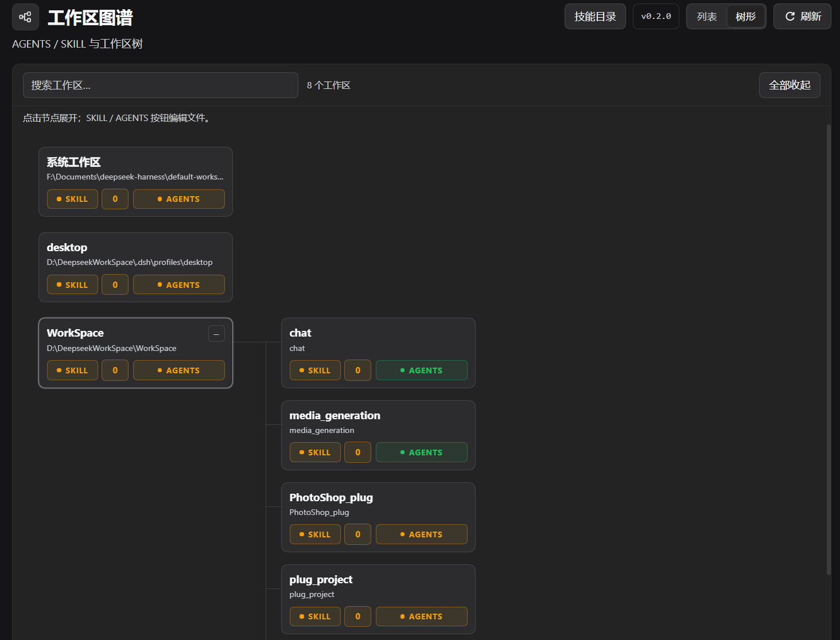Select the chat node title

pyautogui.click(x=300, y=333)
